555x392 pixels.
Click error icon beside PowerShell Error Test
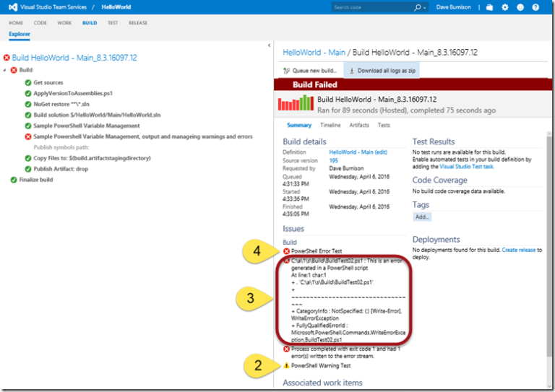click(x=286, y=251)
